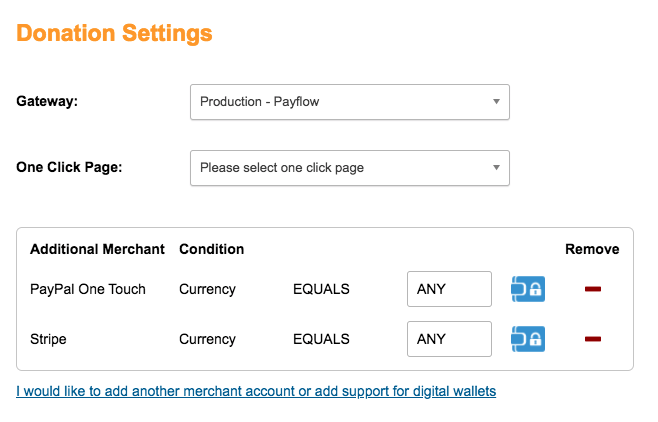The image size is (658, 422).
Task: Remove the Stripe merchant using red minus
Action: point(593,339)
